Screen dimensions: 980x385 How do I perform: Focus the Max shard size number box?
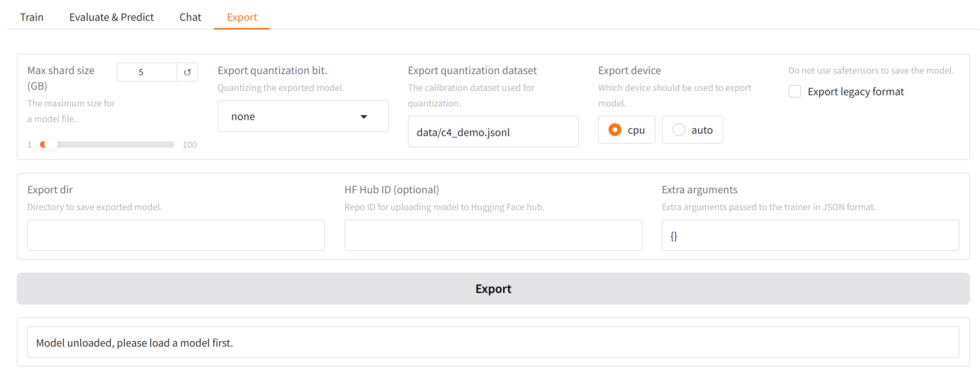147,72
